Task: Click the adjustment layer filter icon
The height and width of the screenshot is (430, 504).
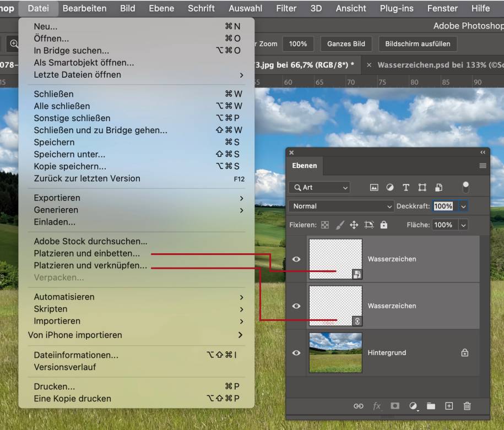Action: coord(390,187)
